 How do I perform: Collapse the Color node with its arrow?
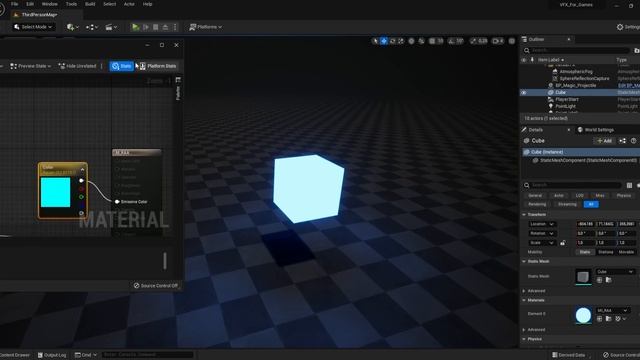pyautogui.click(x=82, y=169)
